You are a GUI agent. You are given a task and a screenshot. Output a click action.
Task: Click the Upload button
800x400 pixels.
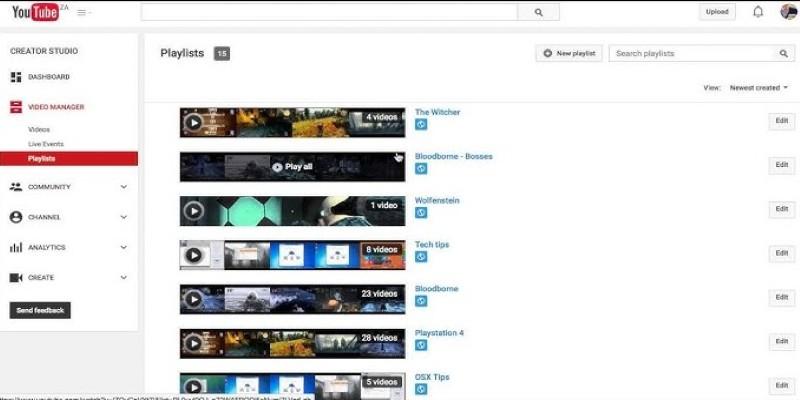[x=717, y=12]
